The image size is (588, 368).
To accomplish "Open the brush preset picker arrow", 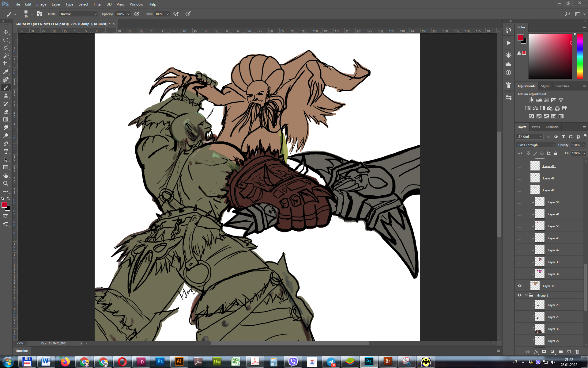I will (x=32, y=14).
